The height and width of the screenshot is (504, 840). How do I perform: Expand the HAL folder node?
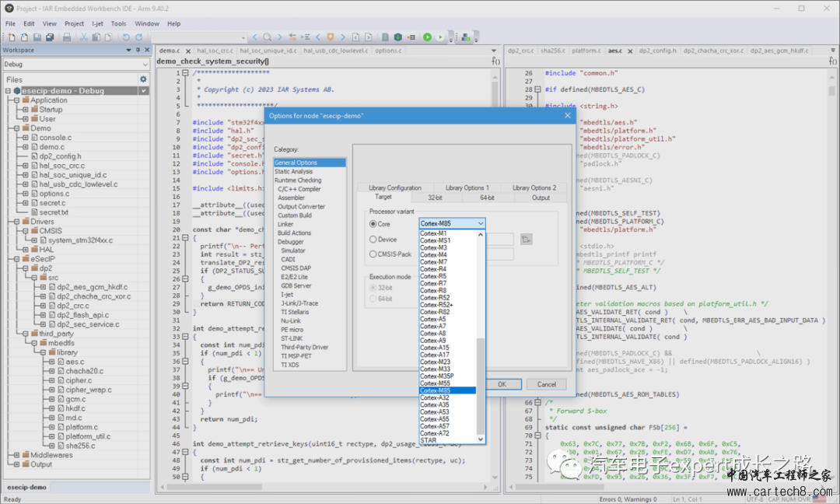coord(25,250)
